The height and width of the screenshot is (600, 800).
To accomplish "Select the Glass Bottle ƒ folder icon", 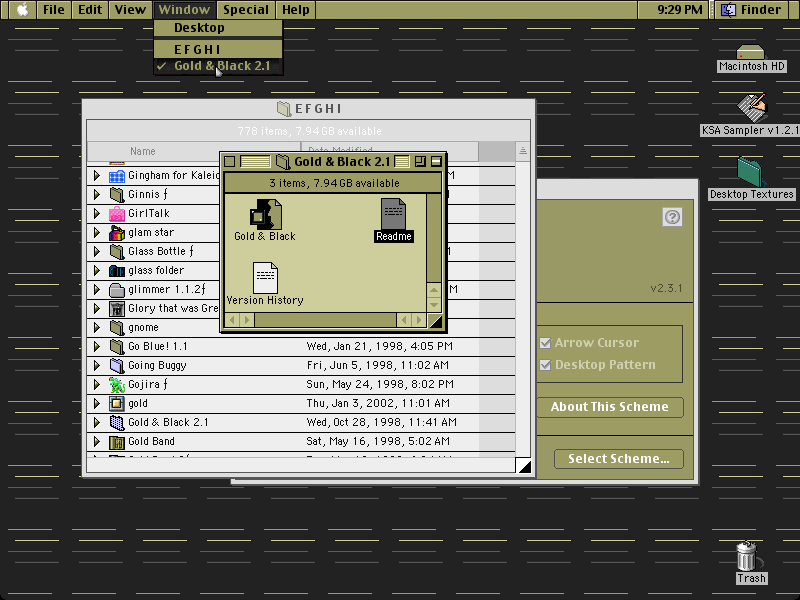I will (x=117, y=252).
